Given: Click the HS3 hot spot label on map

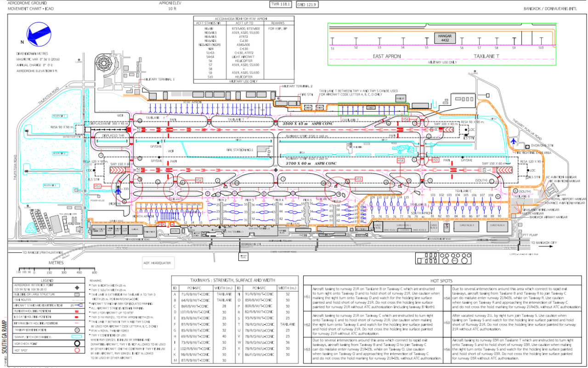Looking at the screenshot, I should [359, 179].
